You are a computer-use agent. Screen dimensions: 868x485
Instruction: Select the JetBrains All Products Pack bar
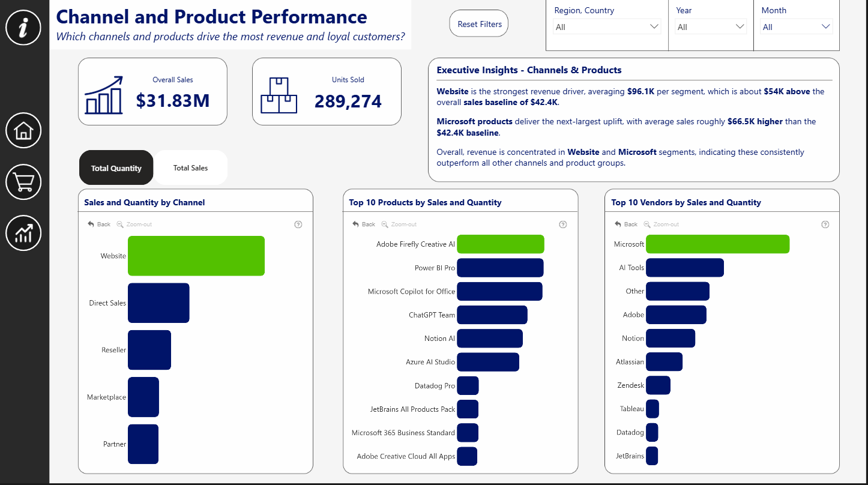[468, 409]
